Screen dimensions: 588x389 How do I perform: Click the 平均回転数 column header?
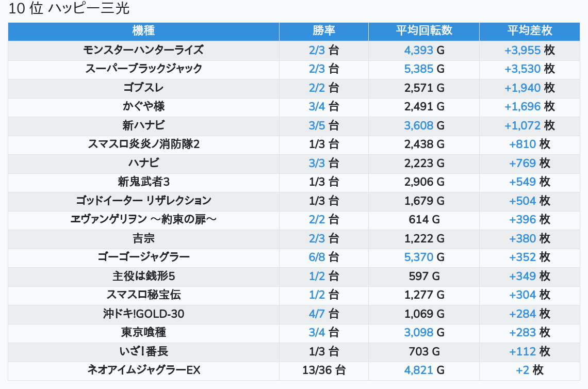pos(424,30)
